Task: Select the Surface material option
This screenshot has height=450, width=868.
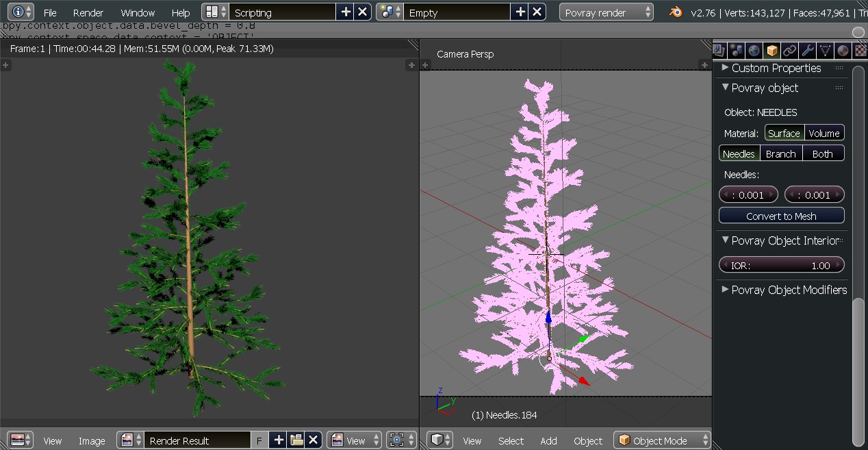Action: [x=784, y=134]
